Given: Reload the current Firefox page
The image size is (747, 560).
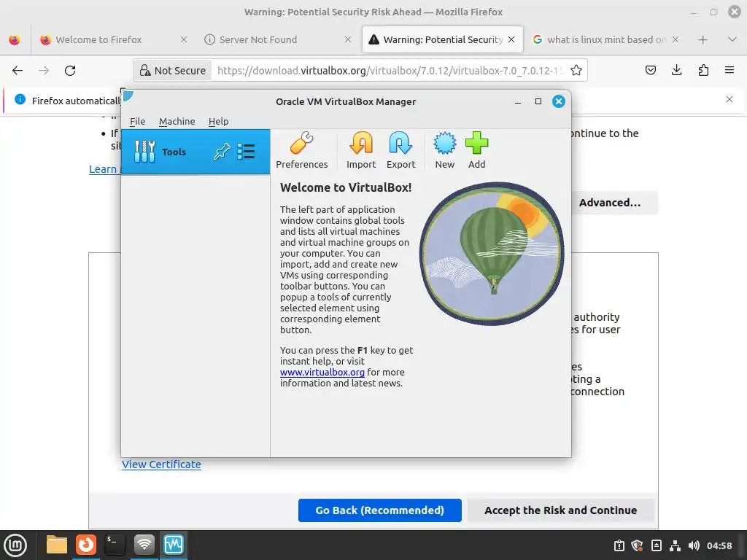Looking at the screenshot, I should pyautogui.click(x=70, y=71).
